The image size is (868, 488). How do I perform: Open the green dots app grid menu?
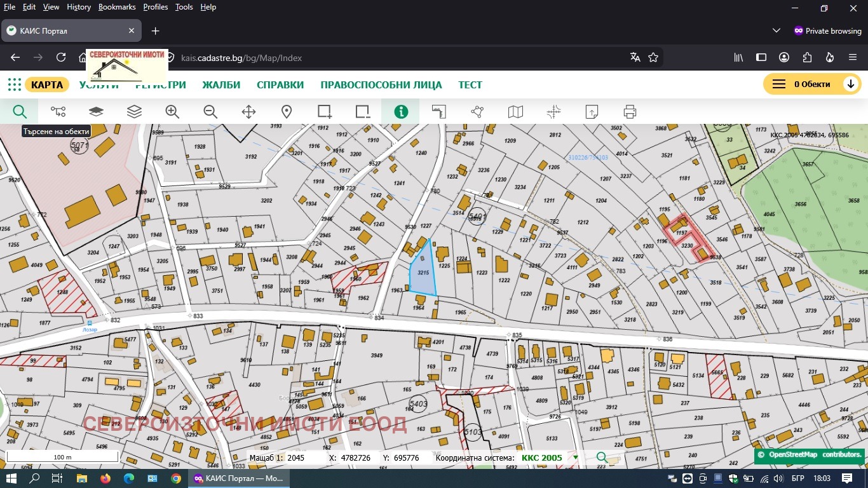coord(14,85)
